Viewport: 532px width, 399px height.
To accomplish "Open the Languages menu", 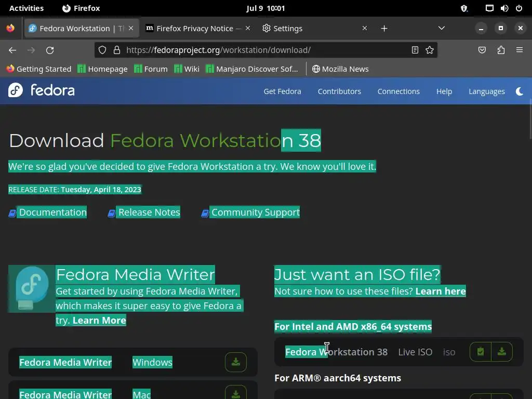I will coord(487,91).
